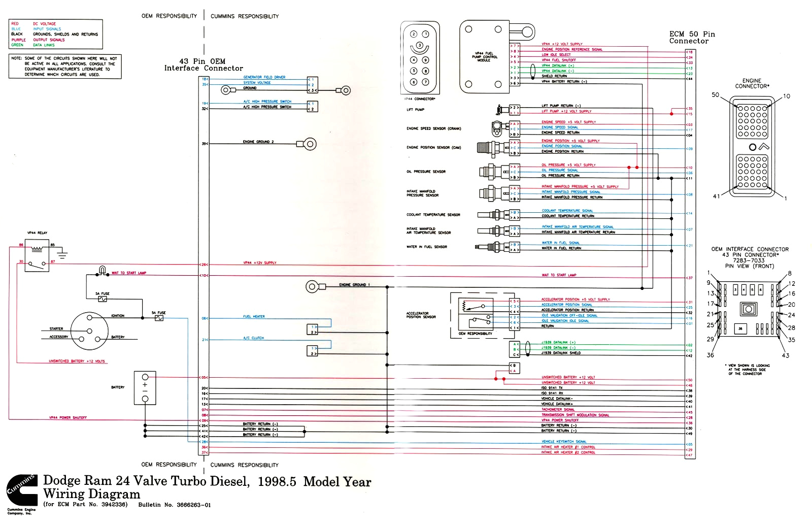Image resolution: width=812 pixels, height=527 pixels.
Task: Open the ECM 50 Pin Connector diagram
Action: point(692,38)
